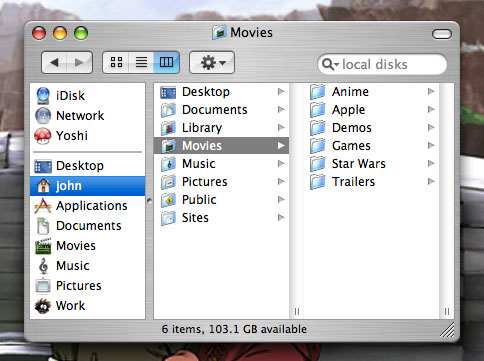Expand the Trailers row's disclosure arrow
The image size is (484, 361).
coord(431,181)
